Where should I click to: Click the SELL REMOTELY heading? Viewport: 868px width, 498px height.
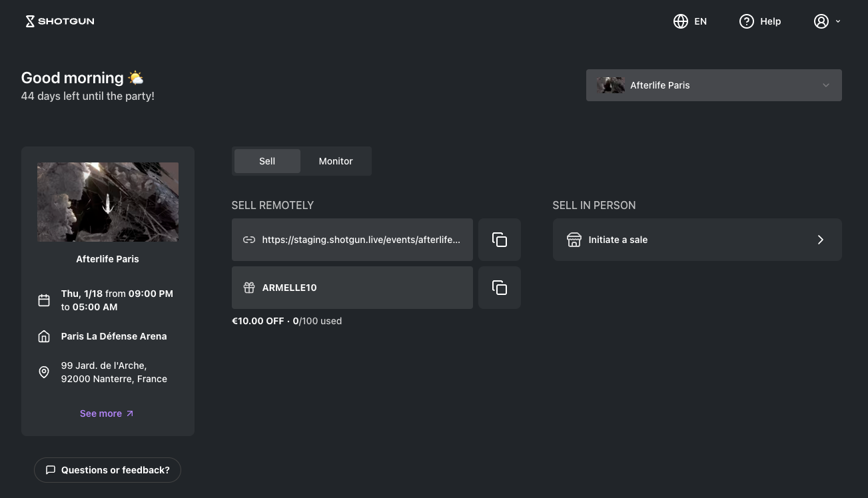(x=272, y=205)
